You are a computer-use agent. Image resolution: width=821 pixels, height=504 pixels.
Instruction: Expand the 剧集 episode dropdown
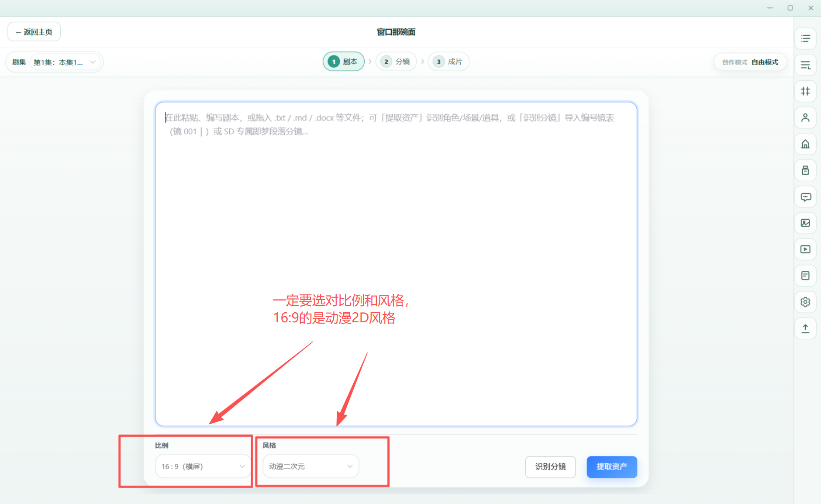coord(66,62)
